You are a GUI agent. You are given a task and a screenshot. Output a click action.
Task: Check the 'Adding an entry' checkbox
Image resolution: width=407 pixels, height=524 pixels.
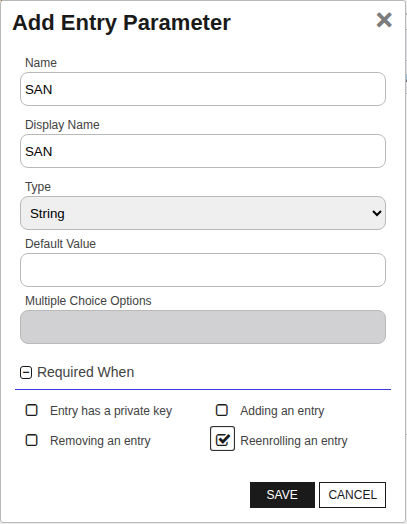click(222, 410)
